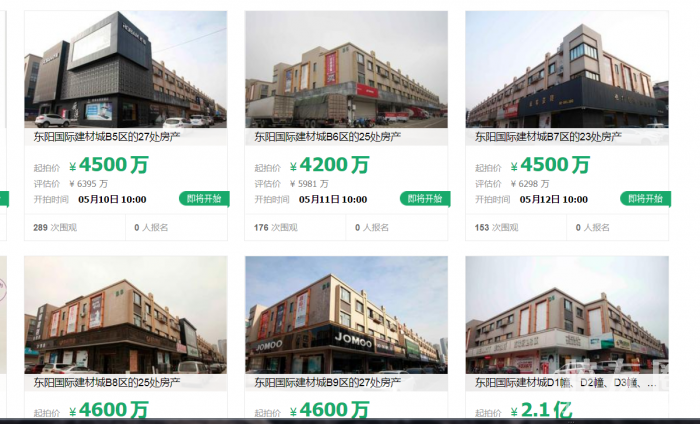Open the B8区 25处房产 building photo
Screen dimensions: 700x424
pos(125,315)
